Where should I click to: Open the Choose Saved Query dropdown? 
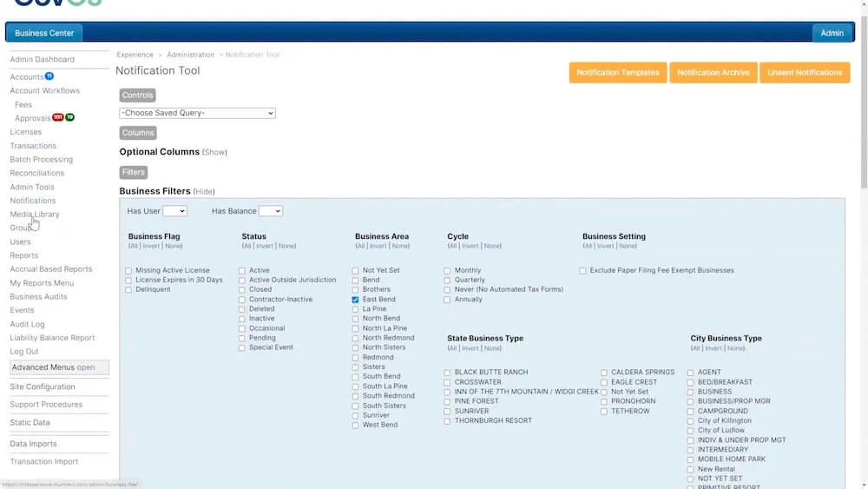pos(197,113)
